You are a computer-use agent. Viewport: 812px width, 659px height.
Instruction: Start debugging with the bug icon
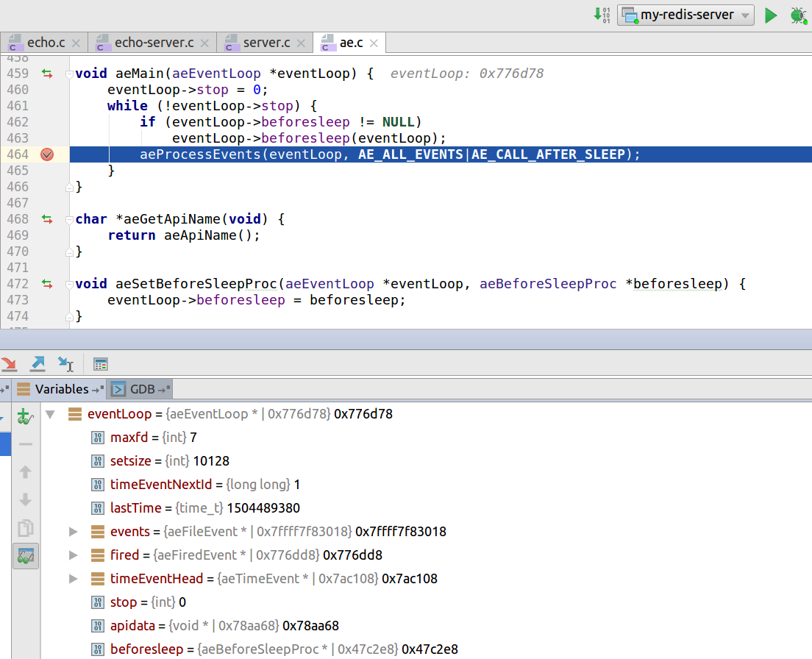pos(798,15)
